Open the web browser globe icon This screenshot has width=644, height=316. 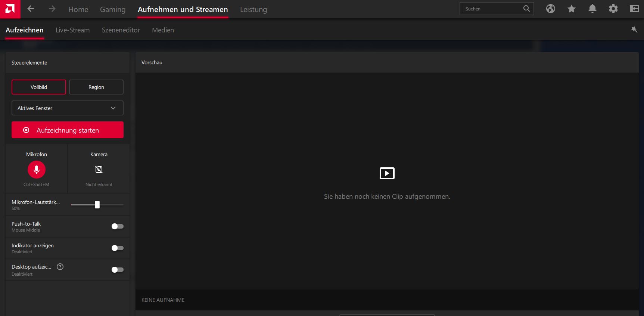coord(551,9)
